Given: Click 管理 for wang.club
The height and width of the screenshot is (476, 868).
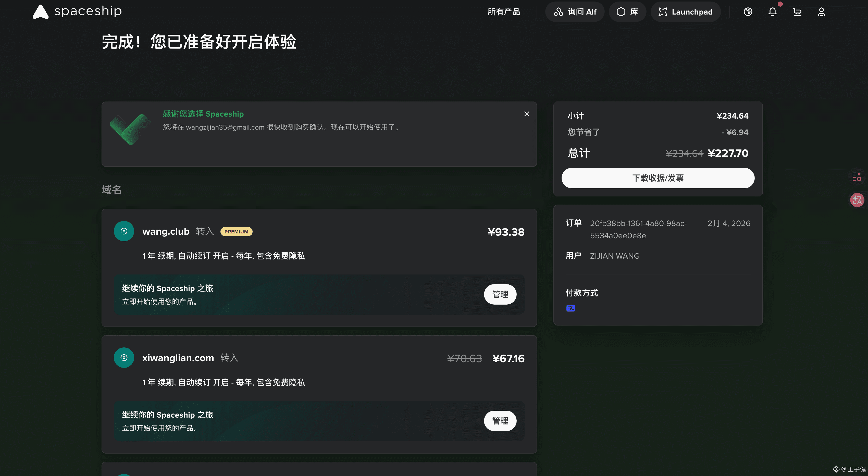Looking at the screenshot, I should (500, 294).
